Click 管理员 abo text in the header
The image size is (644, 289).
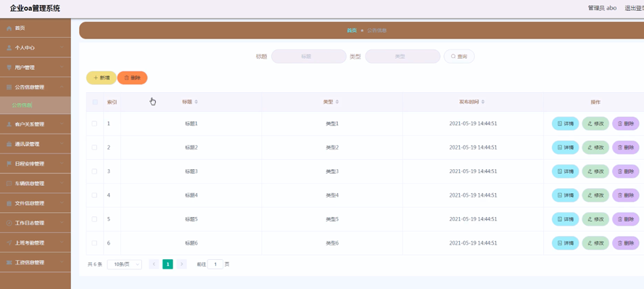coord(602,8)
